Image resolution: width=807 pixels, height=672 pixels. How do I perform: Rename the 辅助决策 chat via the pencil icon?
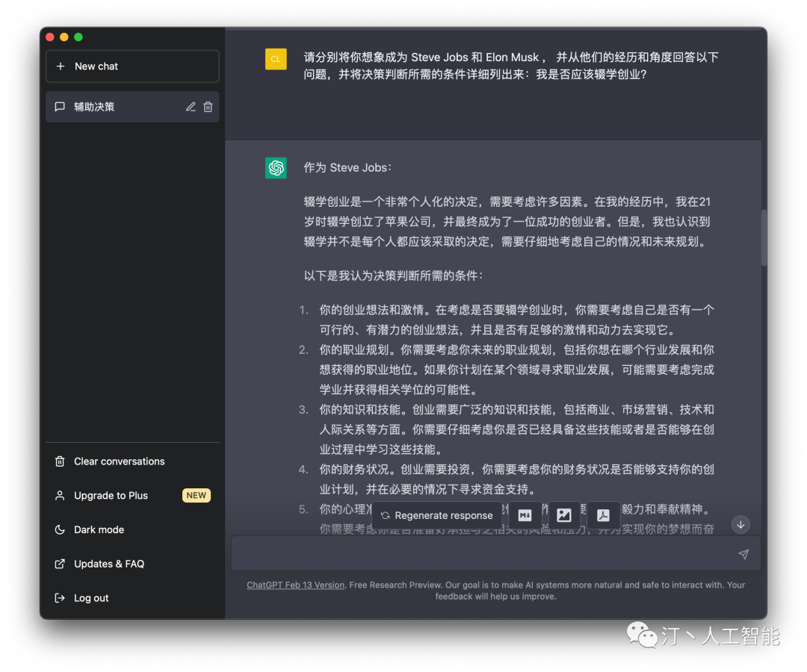191,107
